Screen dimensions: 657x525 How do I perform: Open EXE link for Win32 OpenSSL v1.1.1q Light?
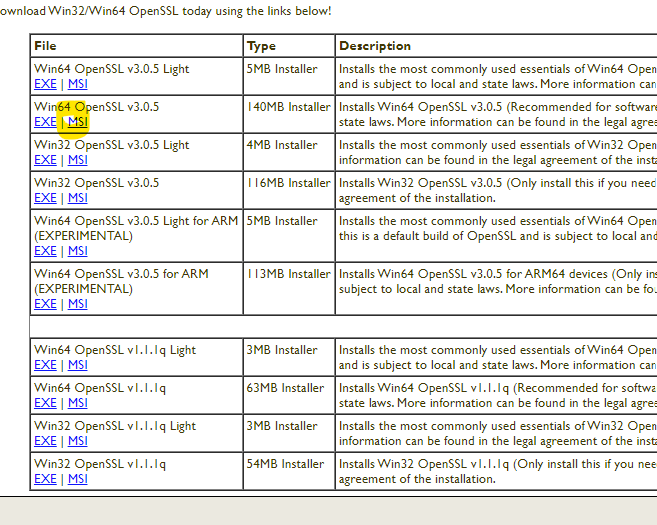coord(45,441)
